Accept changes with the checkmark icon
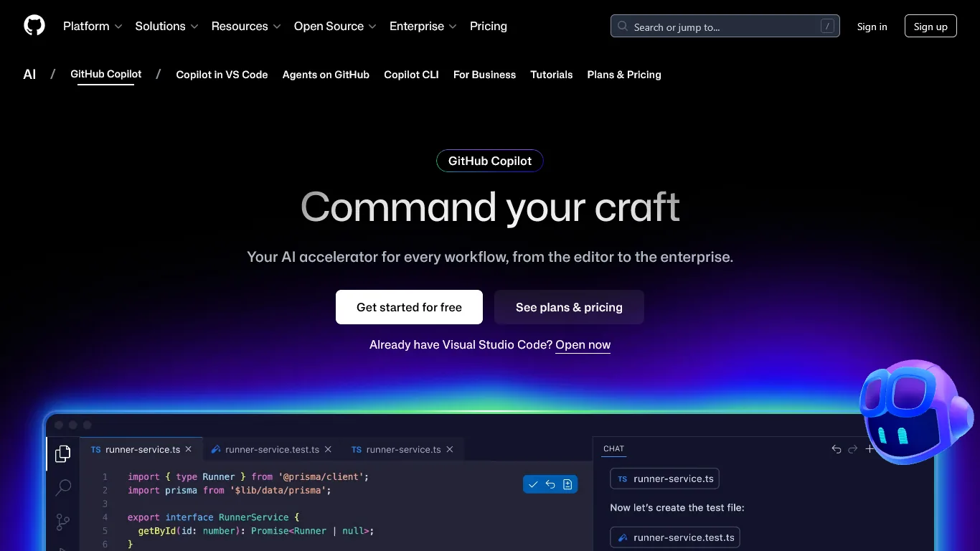The image size is (980, 551). 533,484
